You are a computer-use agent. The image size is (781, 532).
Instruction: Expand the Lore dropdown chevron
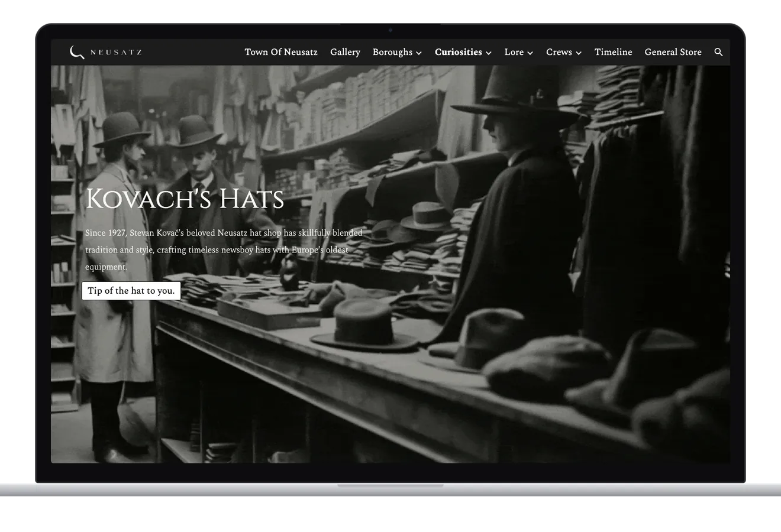[x=530, y=53]
